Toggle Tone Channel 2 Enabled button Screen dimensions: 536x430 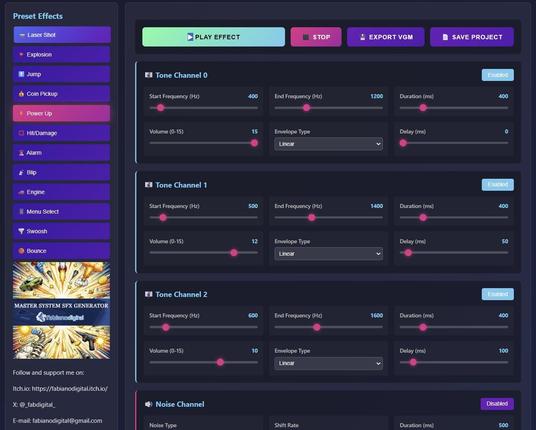497,294
